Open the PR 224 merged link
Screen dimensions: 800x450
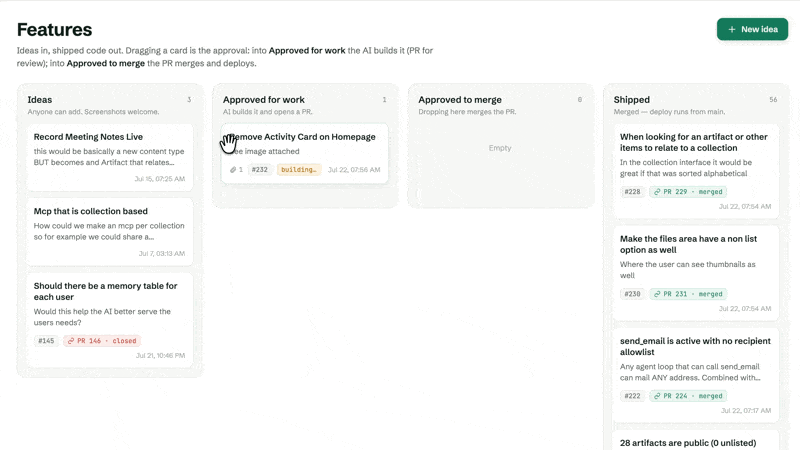688,396
